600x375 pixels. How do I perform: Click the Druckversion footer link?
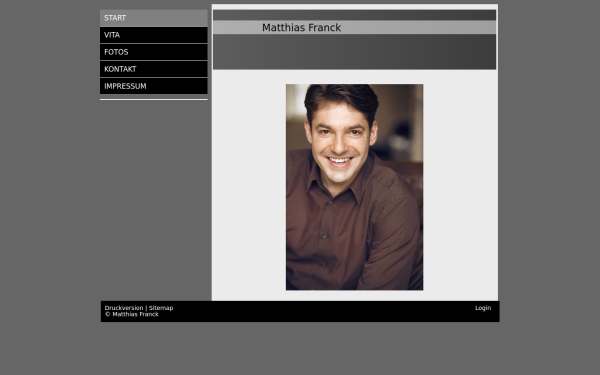pyautogui.click(x=124, y=308)
